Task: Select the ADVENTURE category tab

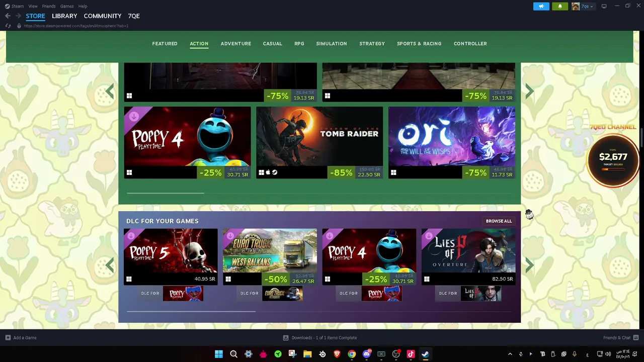Action: 235,44
